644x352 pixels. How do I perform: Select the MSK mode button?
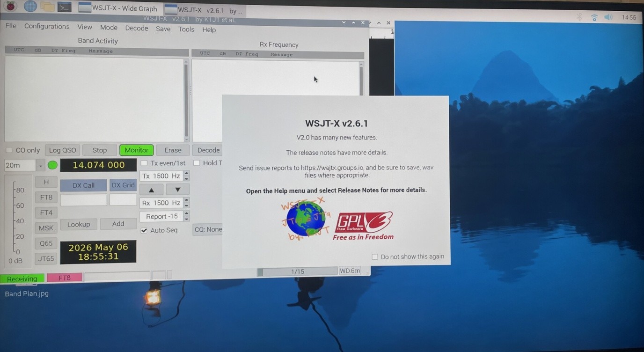pyautogui.click(x=46, y=228)
